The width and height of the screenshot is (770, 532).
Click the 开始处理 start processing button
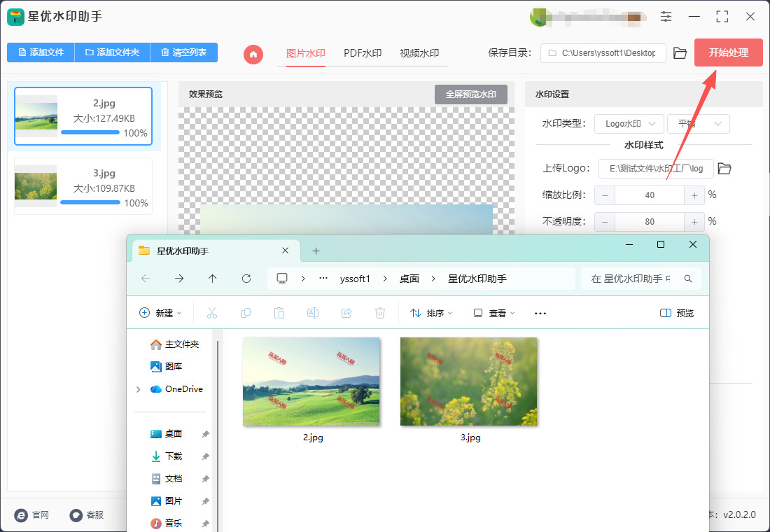728,52
